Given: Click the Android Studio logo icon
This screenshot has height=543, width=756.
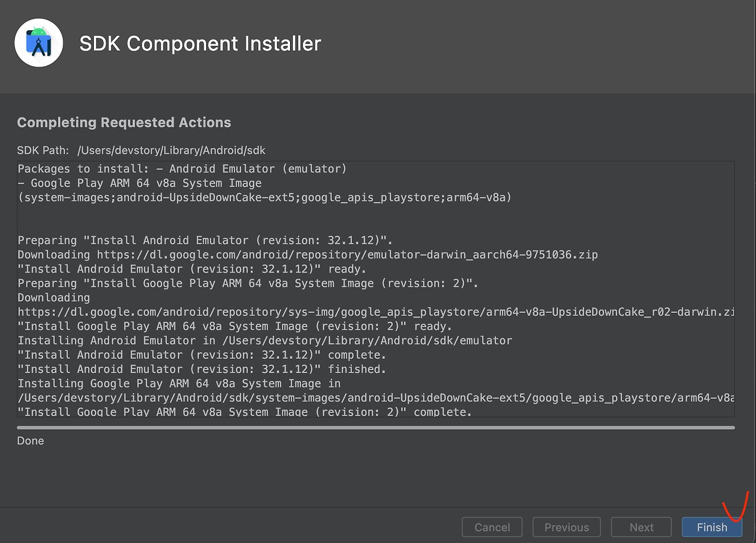Looking at the screenshot, I should [x=39, y=43].
